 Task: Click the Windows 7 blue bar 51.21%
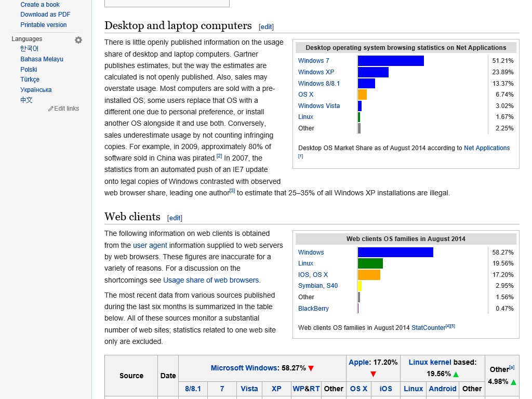[391, 61]
